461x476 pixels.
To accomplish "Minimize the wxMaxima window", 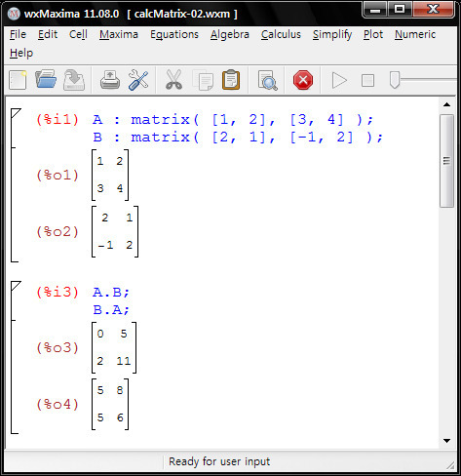I will (x=375, y=10).
